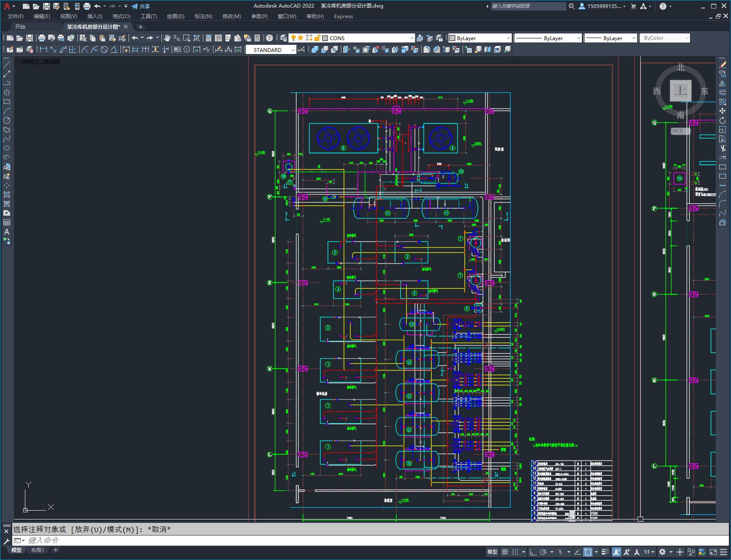Select the Circle draw tool
731x560 pixels.
pos(7,120)
